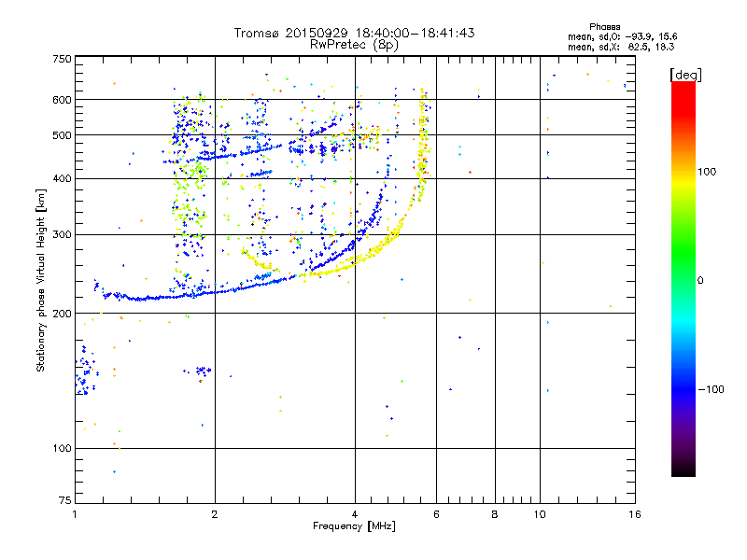Click the x-axis tick label '2'
The width and height of the screenshot is (747, 560).
[x=215, y=514]
